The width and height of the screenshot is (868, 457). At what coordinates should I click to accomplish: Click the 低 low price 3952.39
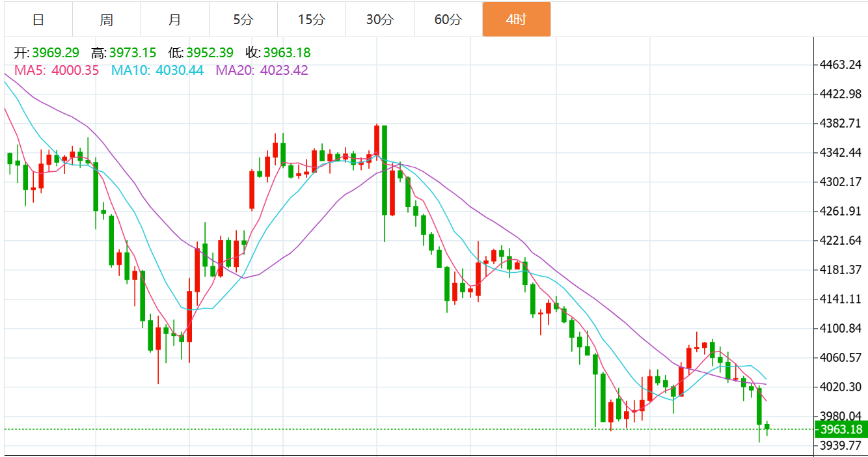point(210,53)
